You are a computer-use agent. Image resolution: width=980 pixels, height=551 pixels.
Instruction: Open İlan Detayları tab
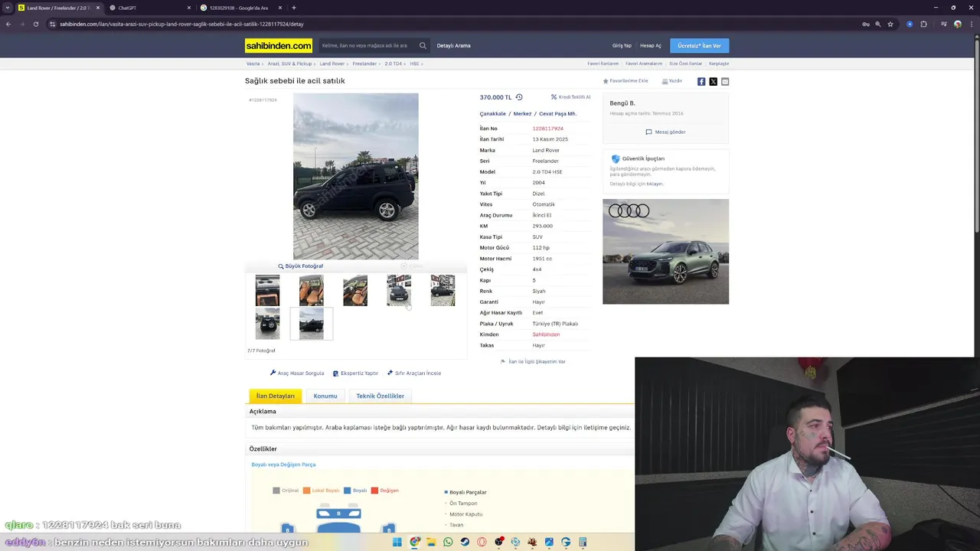[275, 396]
